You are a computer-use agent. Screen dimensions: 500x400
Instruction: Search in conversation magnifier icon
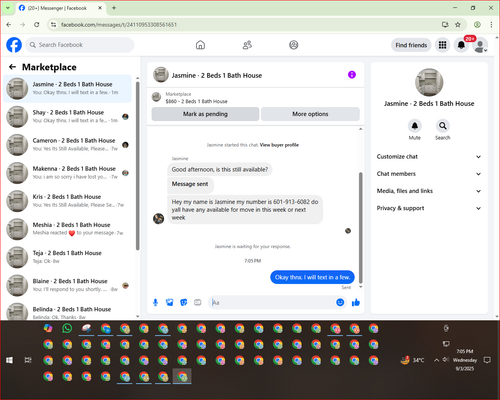[x=443, y=126]
